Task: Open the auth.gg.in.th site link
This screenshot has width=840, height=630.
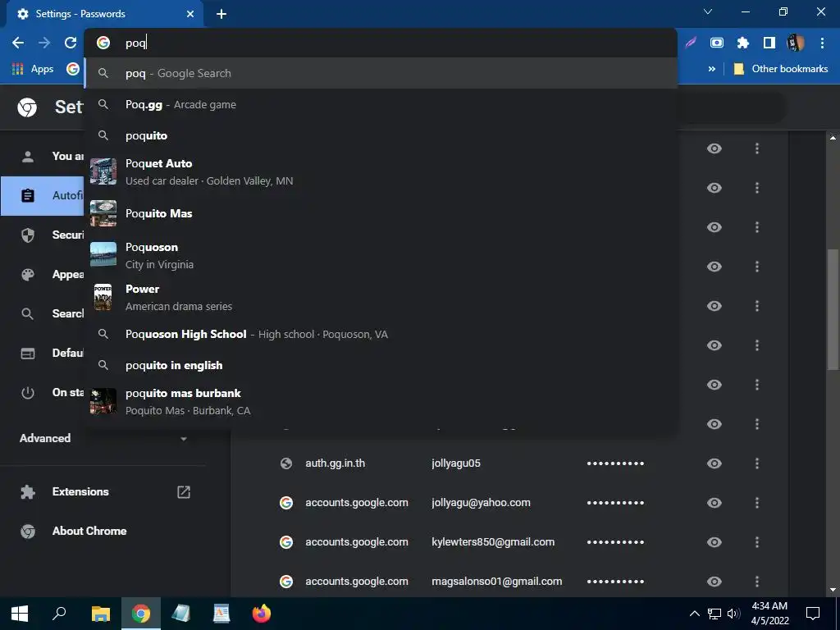Action: (336, 463)
